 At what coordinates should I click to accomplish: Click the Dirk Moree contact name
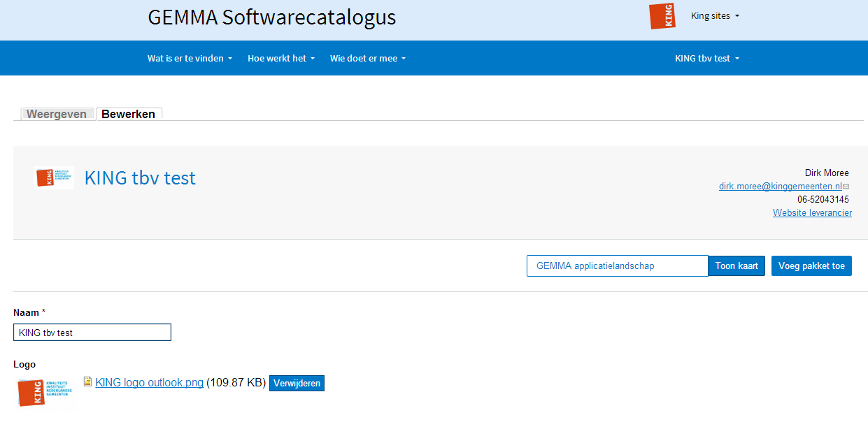[827, 173]
